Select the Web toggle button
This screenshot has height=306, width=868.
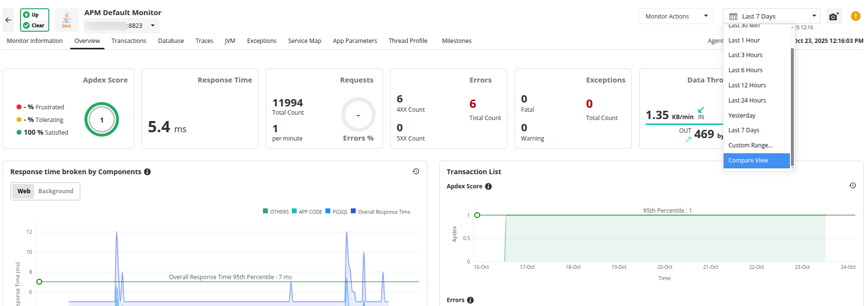pyautogui.click(x=23, y=191)
